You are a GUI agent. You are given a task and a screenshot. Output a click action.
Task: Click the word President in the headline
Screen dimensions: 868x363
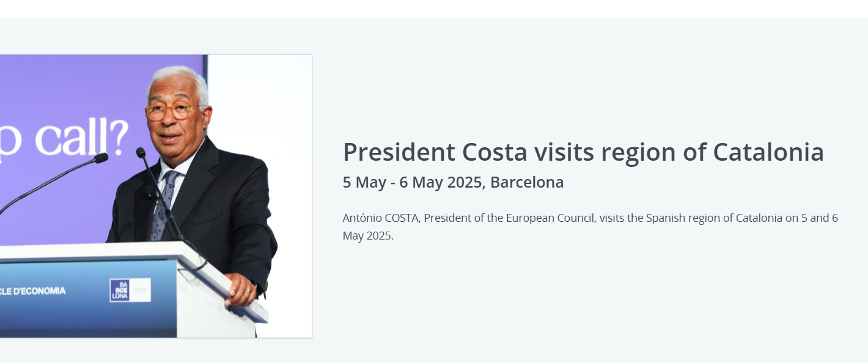399,152
